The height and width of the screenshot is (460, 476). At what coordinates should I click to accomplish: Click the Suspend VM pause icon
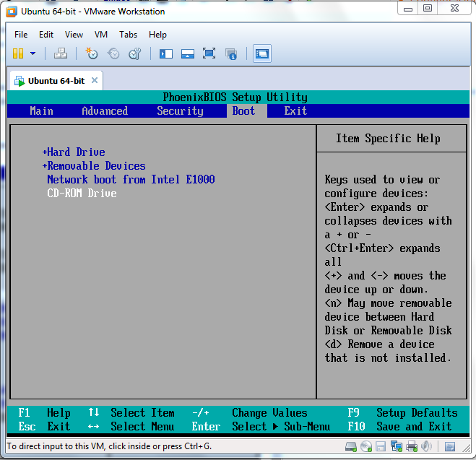click(x=18, y=53)
